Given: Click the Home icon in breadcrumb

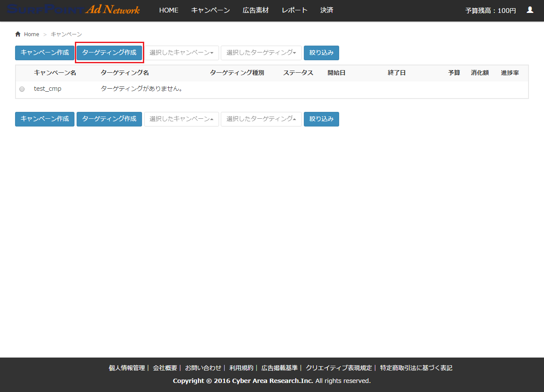Looking at the screenshot, I should (18, 34).
